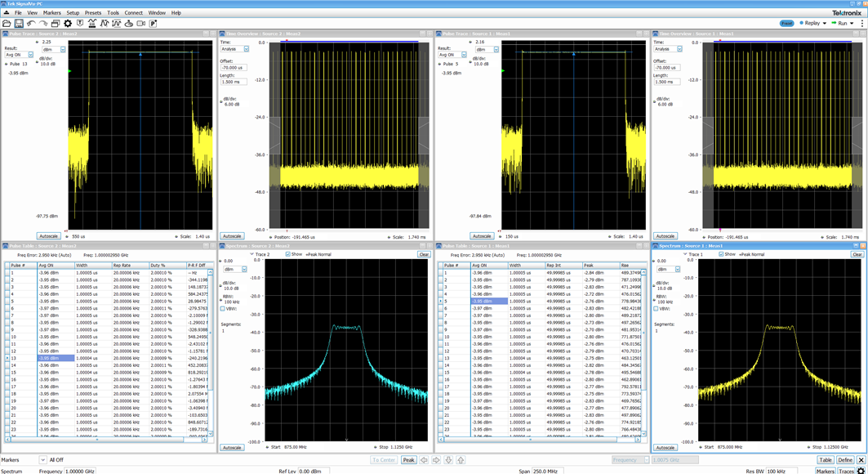Open the Settings gear icon
This screenshot has width=868, height=474.
[x=69, y=24]
